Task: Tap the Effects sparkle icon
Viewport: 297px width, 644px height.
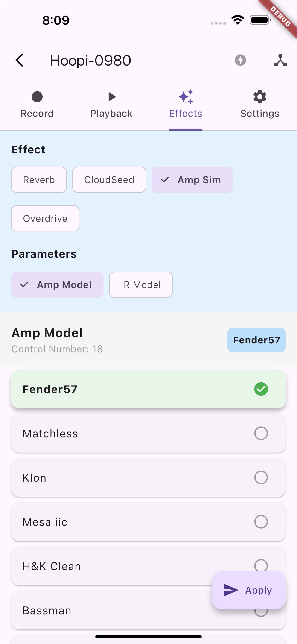Action: point(186,97)
